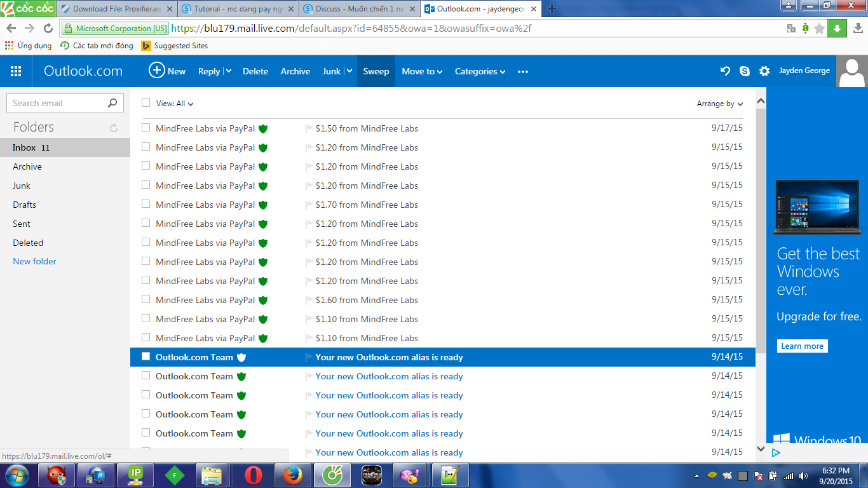Image resolution: width=868 pixels, height=488 pixels.
Task: Click the browser back arrow
Action: click(x=11, y=29)
